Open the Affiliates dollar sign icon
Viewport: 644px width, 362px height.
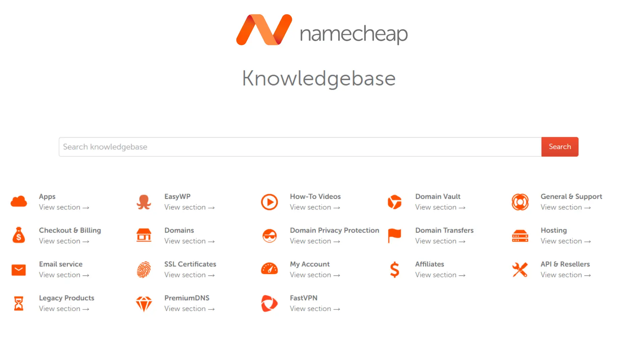(x=394, y=269)
